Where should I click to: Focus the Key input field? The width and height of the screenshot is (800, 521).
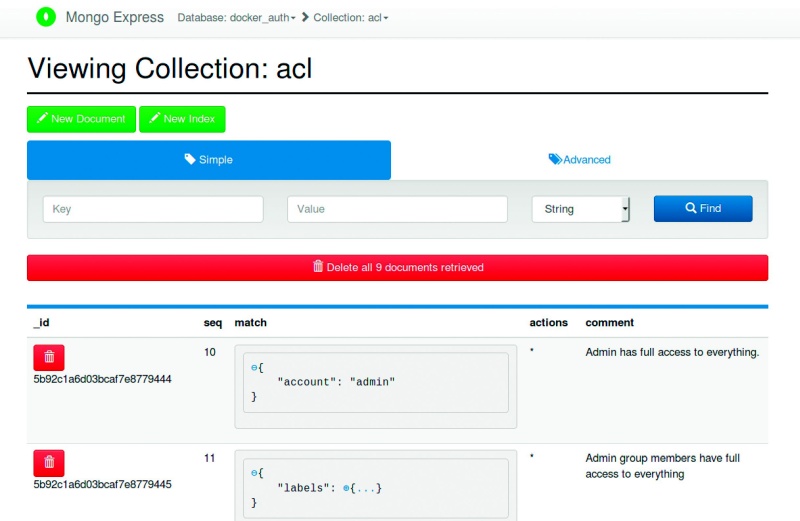(x=153, y=209)
